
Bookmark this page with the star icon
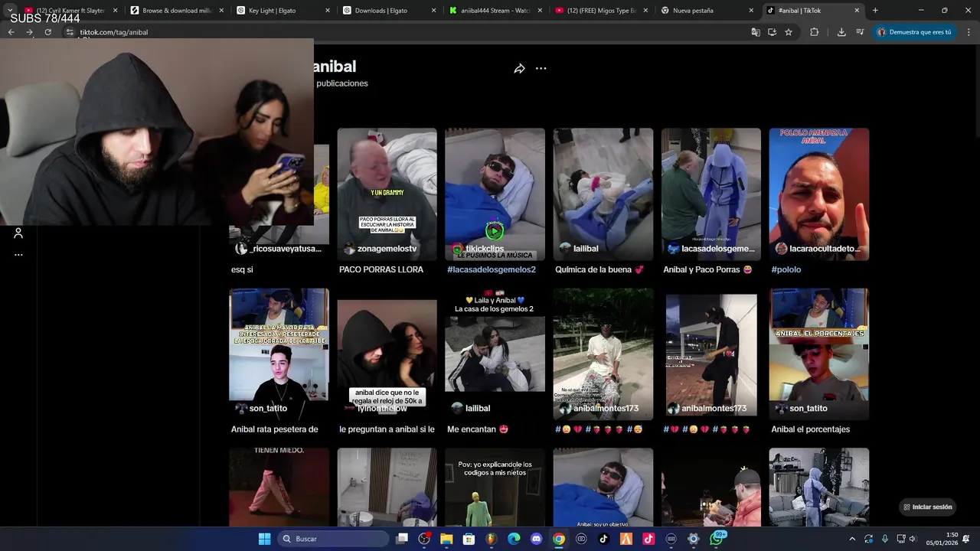[x=789, y=32]
